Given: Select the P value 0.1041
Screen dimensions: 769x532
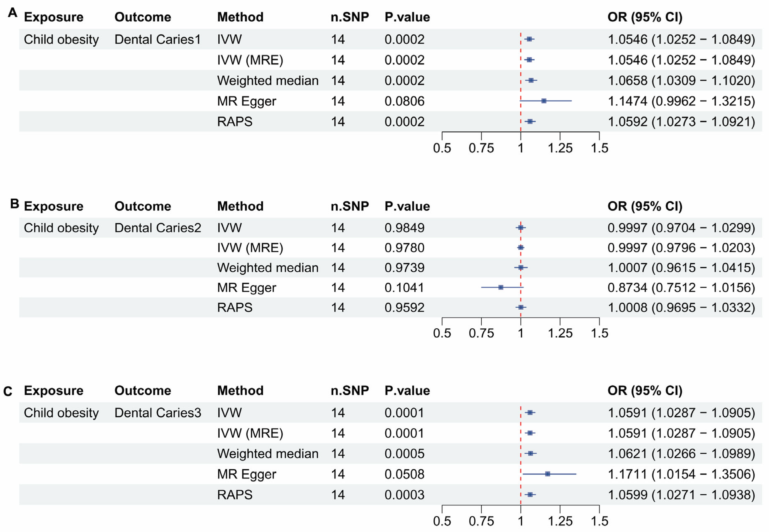Looking at the screenshot, I should click(404, 288).
